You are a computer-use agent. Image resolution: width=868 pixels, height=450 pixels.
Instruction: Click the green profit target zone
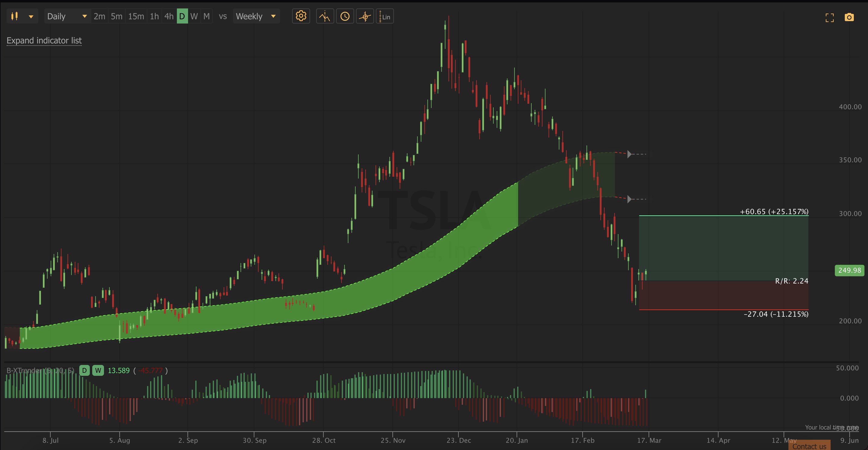pos(723,248)
